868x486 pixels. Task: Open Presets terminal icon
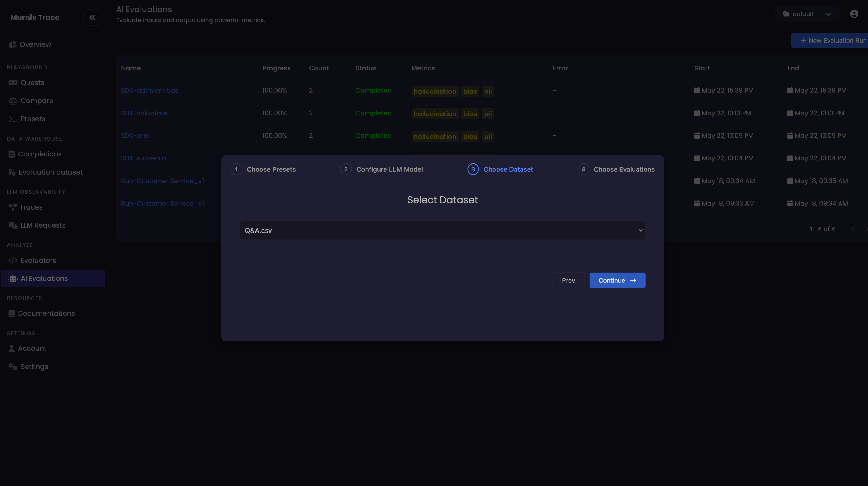[x=13, y=119]
